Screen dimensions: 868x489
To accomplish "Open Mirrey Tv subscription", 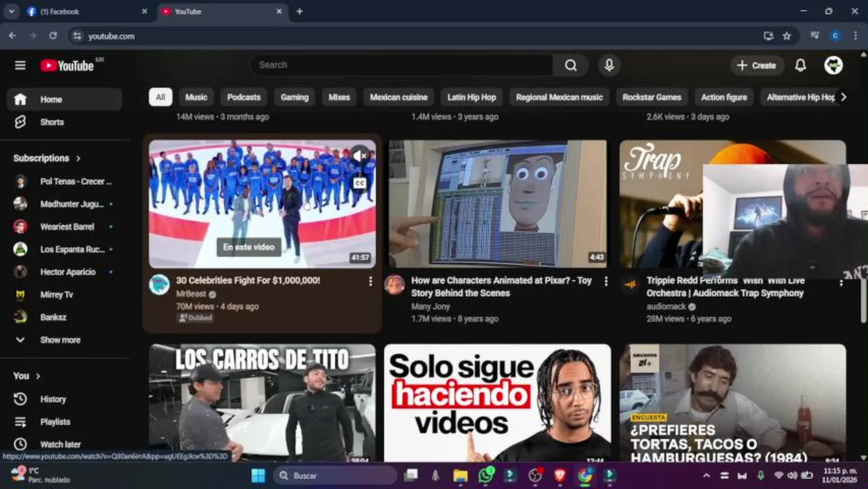I will pos(65,295).
